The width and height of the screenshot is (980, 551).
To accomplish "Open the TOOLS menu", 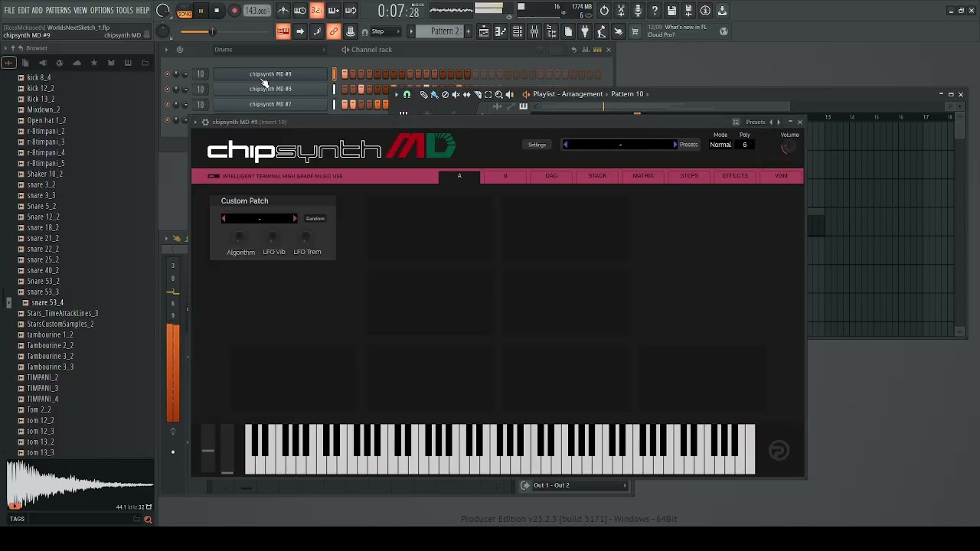I will [124, 11].
